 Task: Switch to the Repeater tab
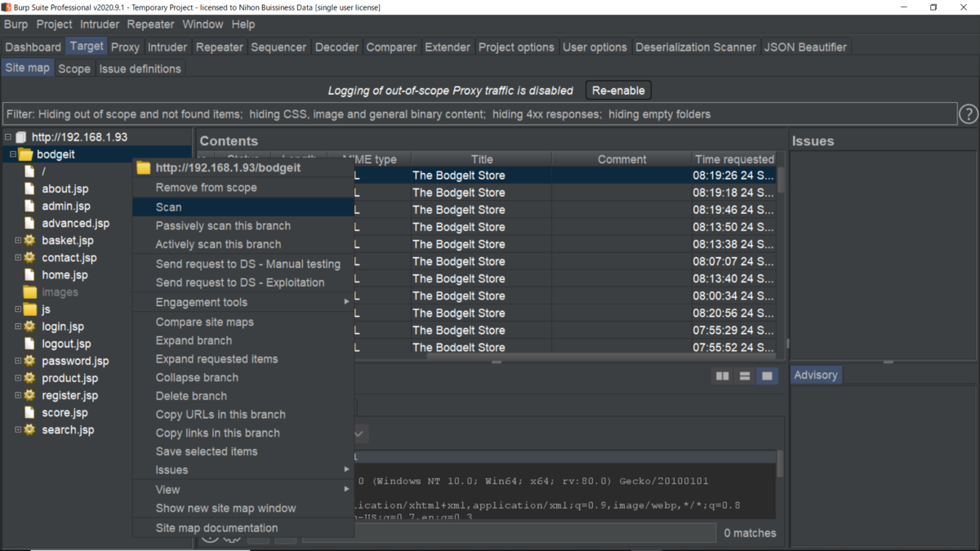pos(220,47)
